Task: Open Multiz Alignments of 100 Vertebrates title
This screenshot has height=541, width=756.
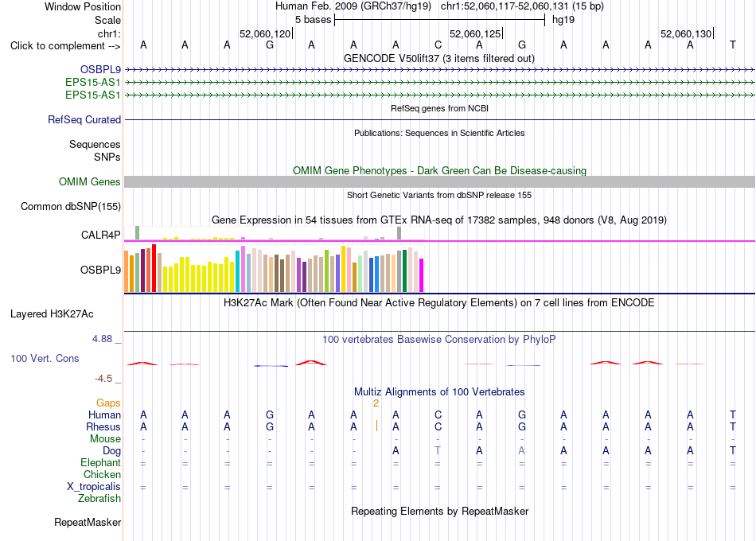Action: tap(439, 392)
